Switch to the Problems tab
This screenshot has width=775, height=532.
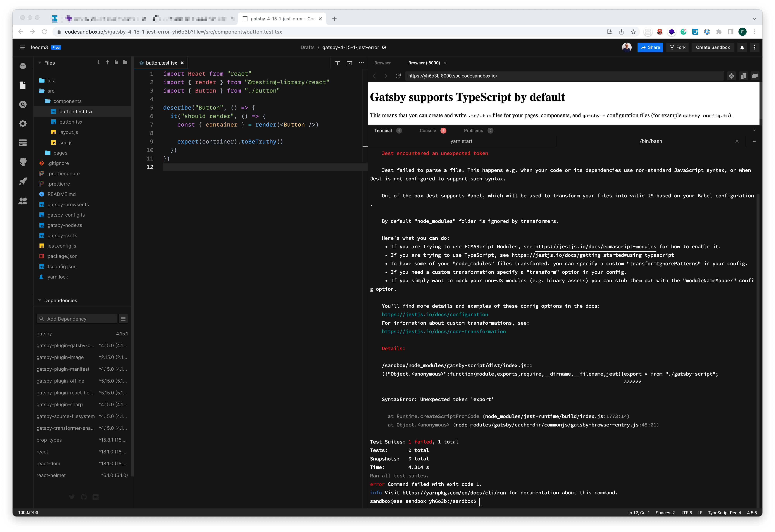474,130
